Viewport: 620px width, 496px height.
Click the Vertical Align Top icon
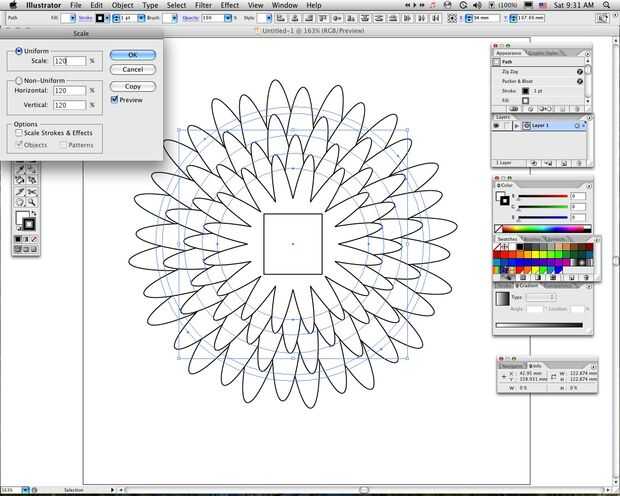(x=323, y=18)
